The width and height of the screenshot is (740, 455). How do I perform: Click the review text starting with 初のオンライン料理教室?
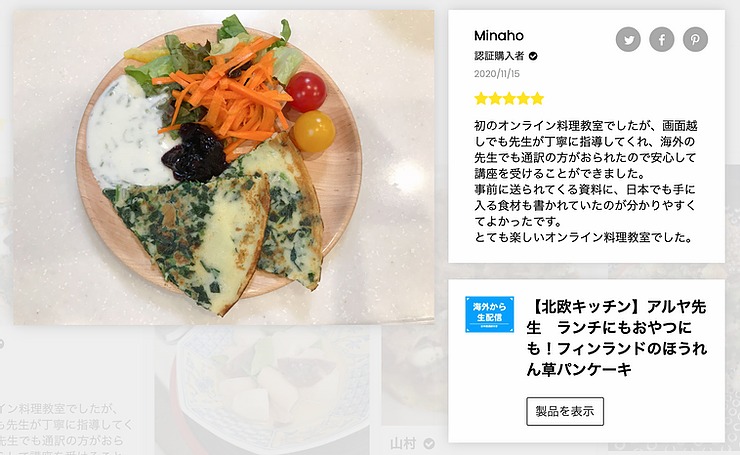point(585,182)
